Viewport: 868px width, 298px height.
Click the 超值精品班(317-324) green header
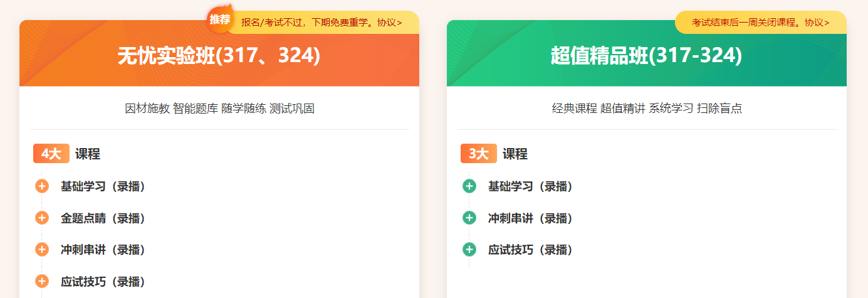coord(646,56)
